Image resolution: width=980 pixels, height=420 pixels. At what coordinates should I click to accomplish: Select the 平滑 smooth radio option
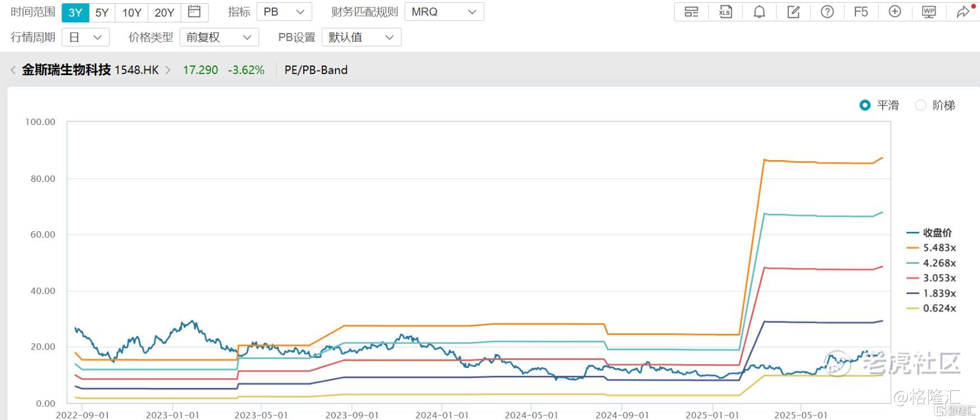tap(865, 105)
